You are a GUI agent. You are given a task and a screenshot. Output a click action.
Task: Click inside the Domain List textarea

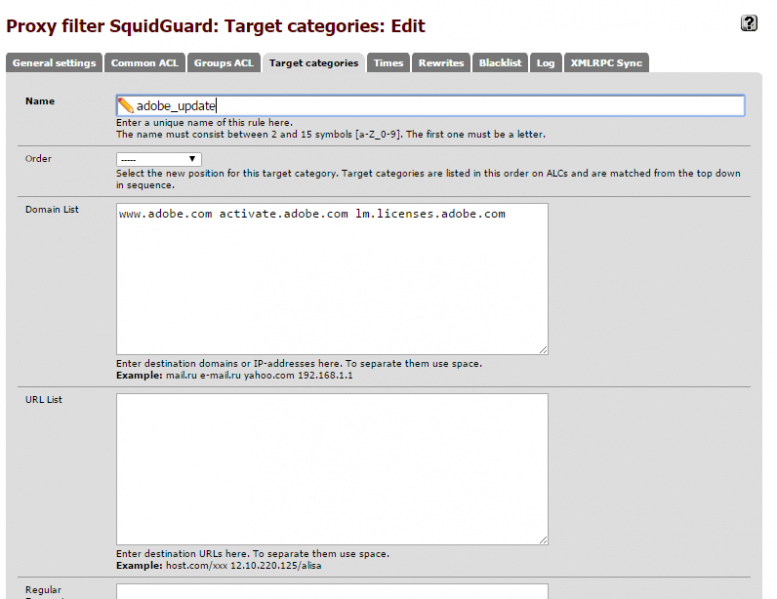pos(332,279)
